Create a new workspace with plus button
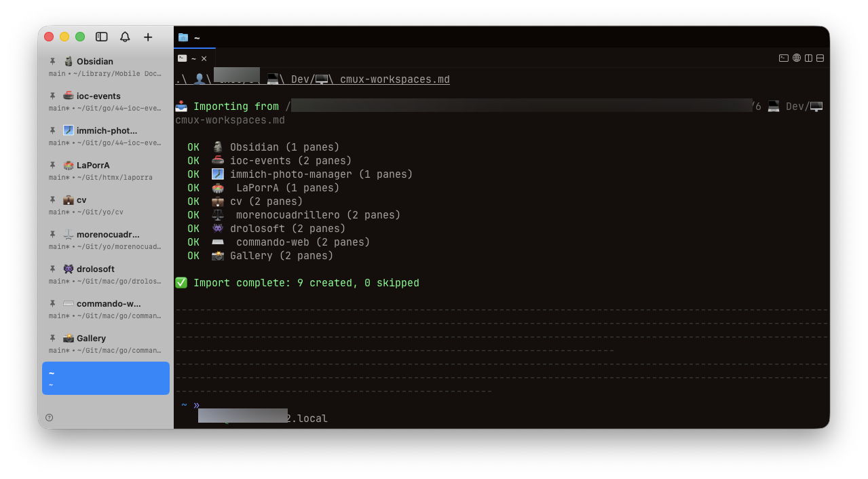868x479 pixels. pyautogui.click(x=148, y=37)
